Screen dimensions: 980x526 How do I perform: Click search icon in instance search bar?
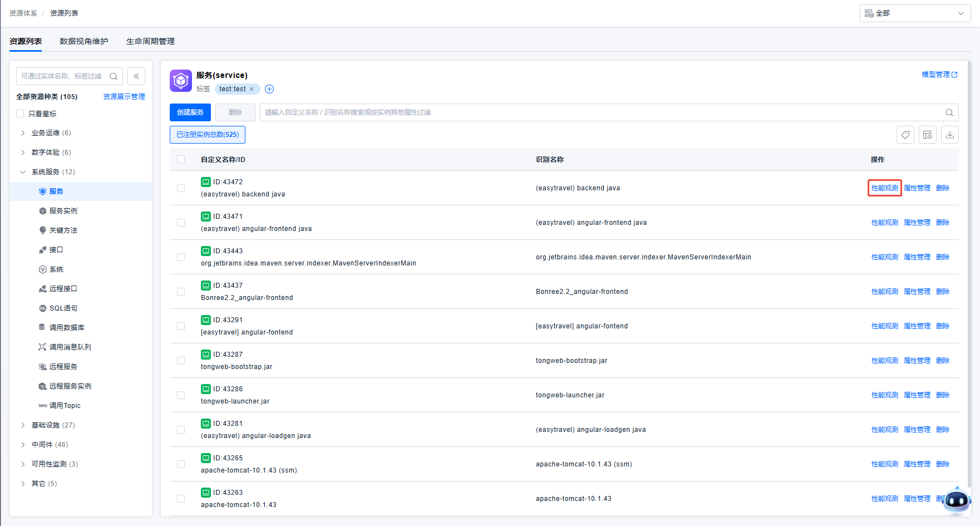point(949,112)
